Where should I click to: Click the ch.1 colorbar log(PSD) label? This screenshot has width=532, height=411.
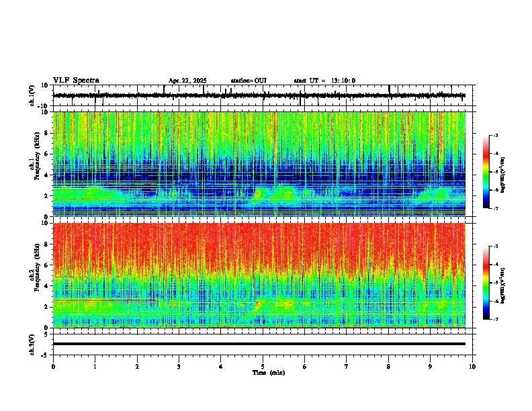pos(503,175)
